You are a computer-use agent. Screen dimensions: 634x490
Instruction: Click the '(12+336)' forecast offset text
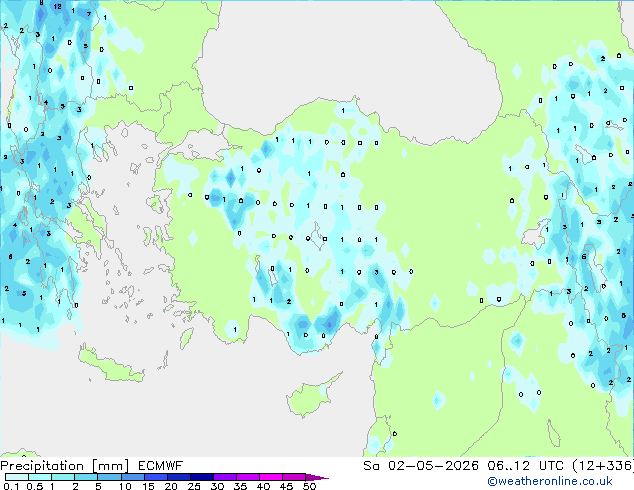(603, 466)
